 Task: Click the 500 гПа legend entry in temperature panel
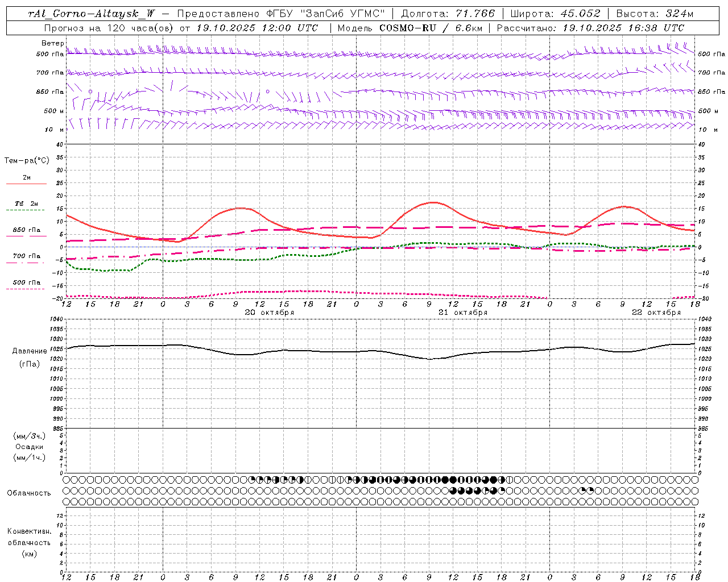point(27,282)
